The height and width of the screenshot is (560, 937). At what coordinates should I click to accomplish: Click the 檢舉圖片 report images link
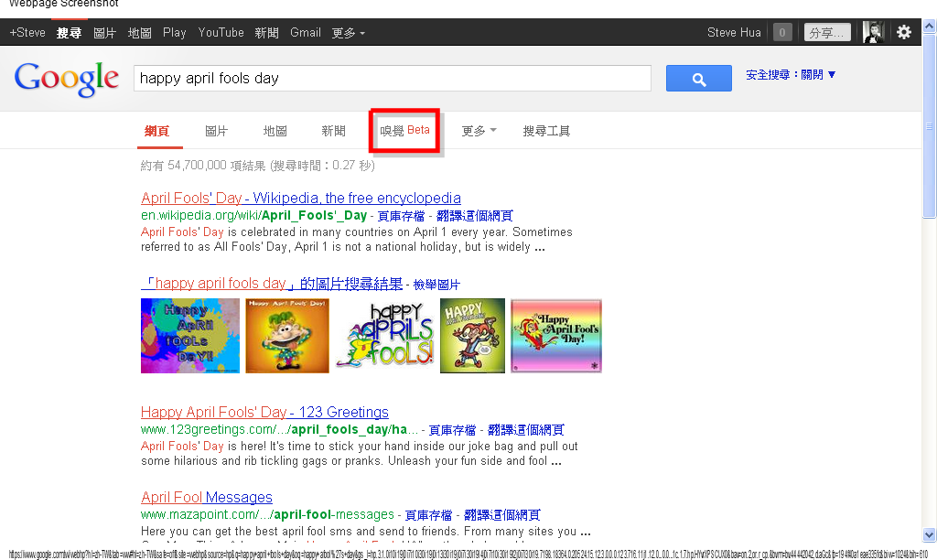[436, 285]
